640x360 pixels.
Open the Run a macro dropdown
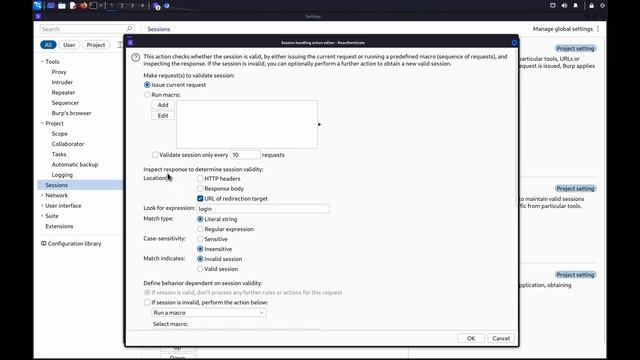point(209,313)
